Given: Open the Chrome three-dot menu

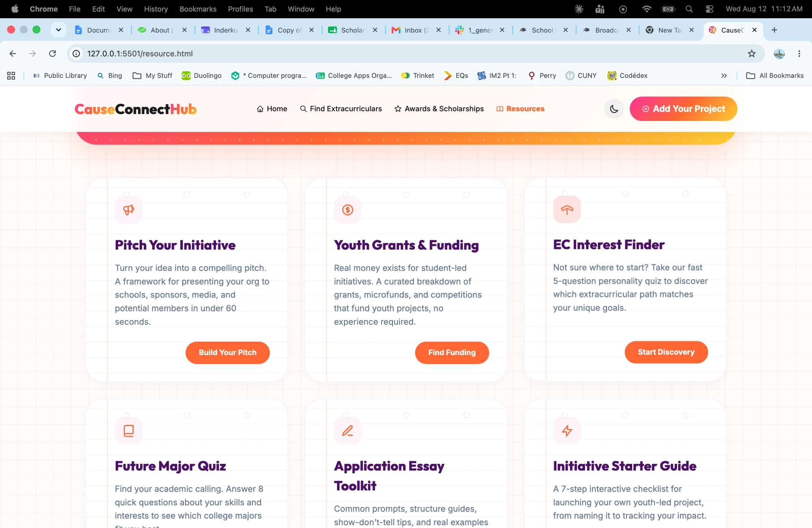Looking at the screenshot, I should tap(799, 54).
